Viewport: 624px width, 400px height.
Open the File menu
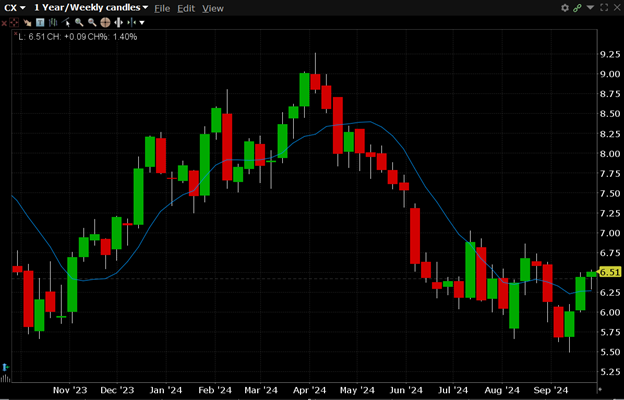coord(162,8)
